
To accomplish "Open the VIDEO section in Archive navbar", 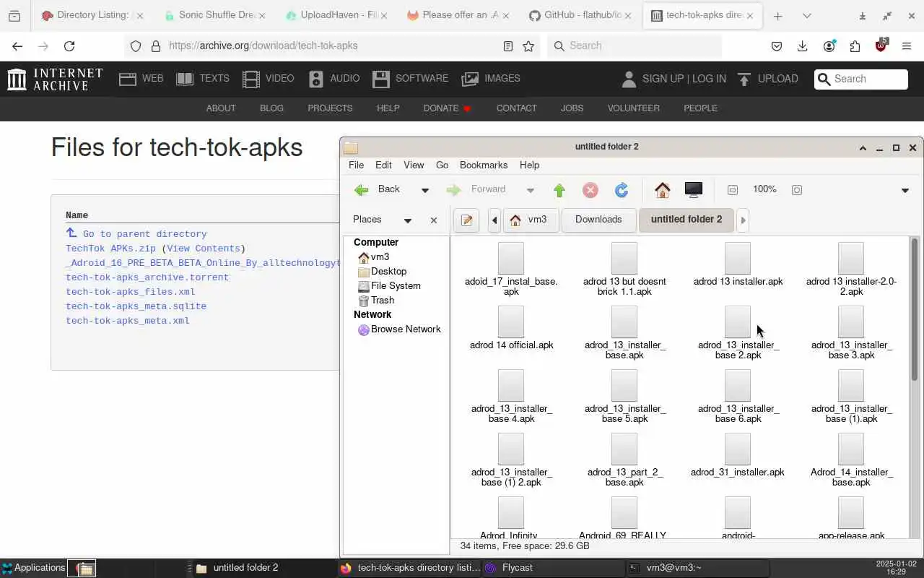I will (x=269, y=79).
